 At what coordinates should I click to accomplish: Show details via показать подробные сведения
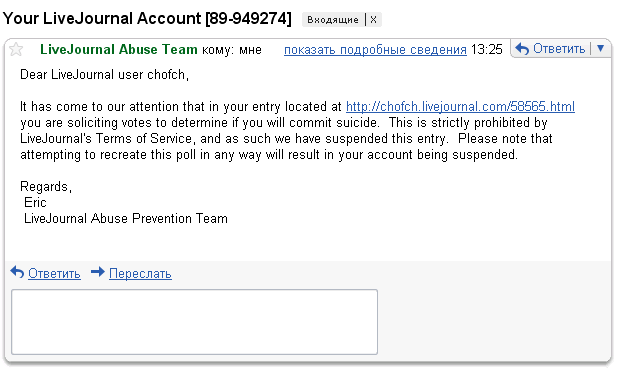point(375,50)
